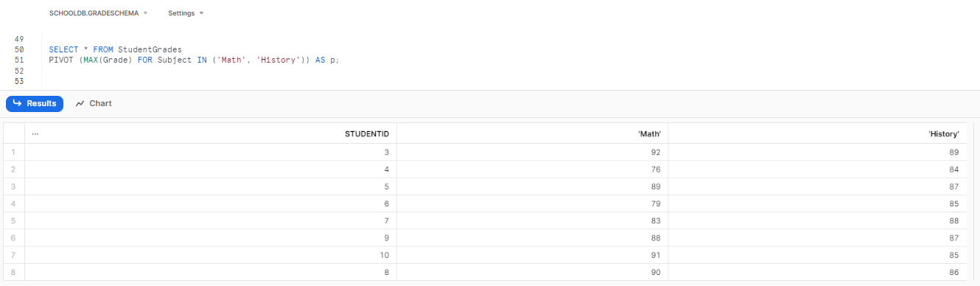Select Math grade 83 in row 5
The image size is (980, 286).
[532, 220]
